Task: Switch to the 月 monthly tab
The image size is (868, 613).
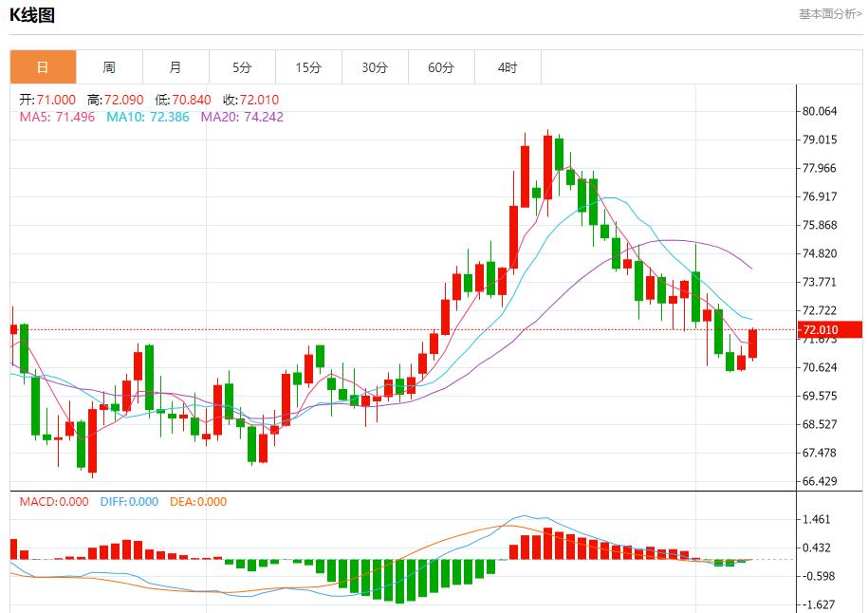Action: click(176, 67)
